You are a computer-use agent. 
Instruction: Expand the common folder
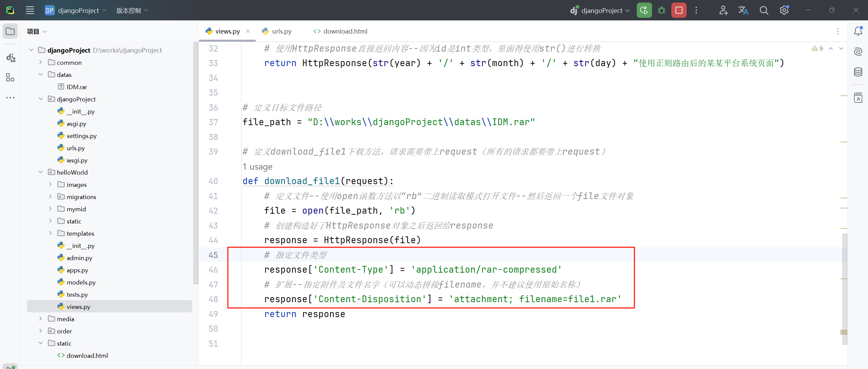pos(41,62)
